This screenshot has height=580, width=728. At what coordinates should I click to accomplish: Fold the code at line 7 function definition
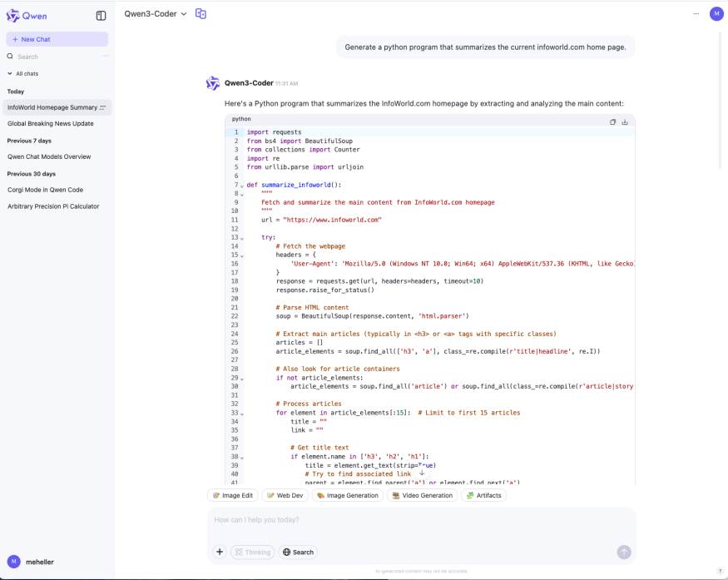point(242,185)
